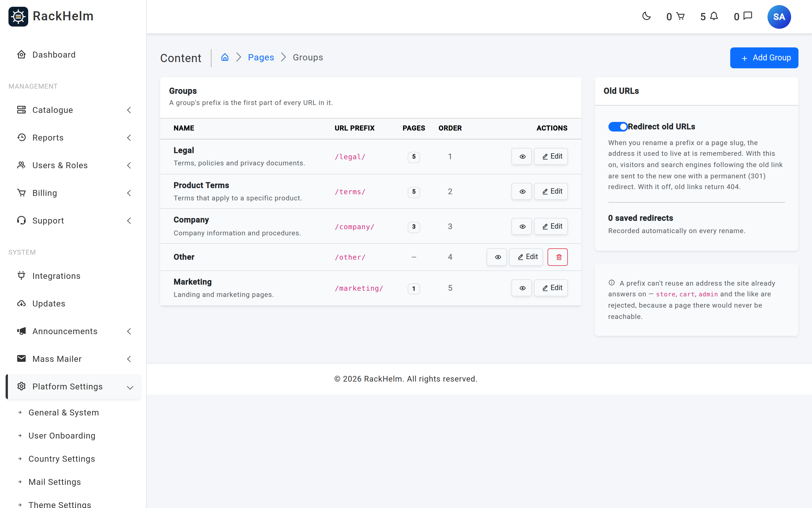812x508 pixels.
Task: Expand the Users & Roles menu
Action: point(73,165)
